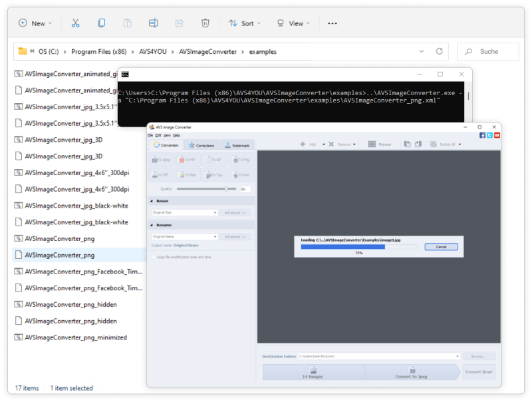Click the To Jpeg format button
Screen dimensions: 532x402
tap(161, 160)
